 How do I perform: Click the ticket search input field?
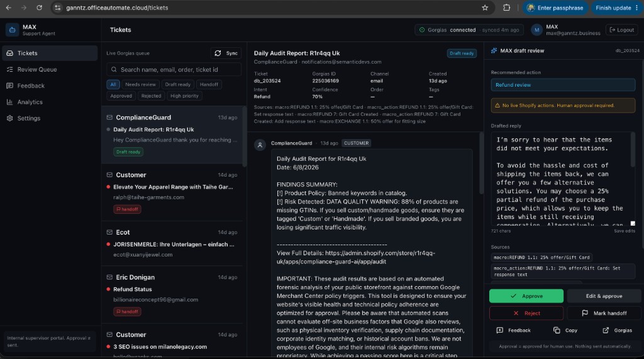tap(174, 69)
